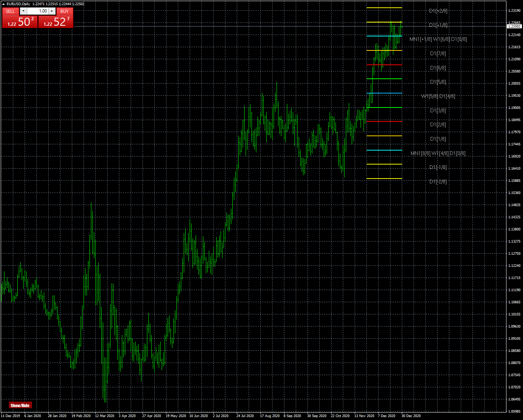Select the D1[3/8] level label
Viewport: 523px width, 420px height.
click(438, 110)
